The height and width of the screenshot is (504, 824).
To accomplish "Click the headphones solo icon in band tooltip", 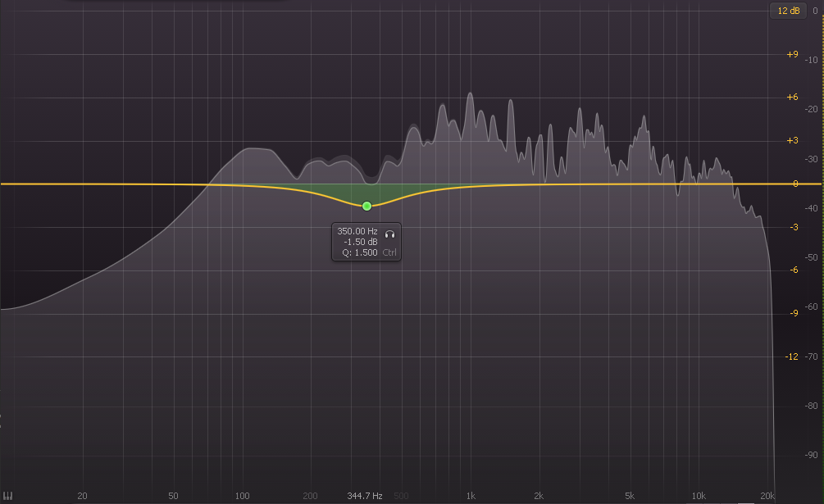I will click(x=389, y=233).
